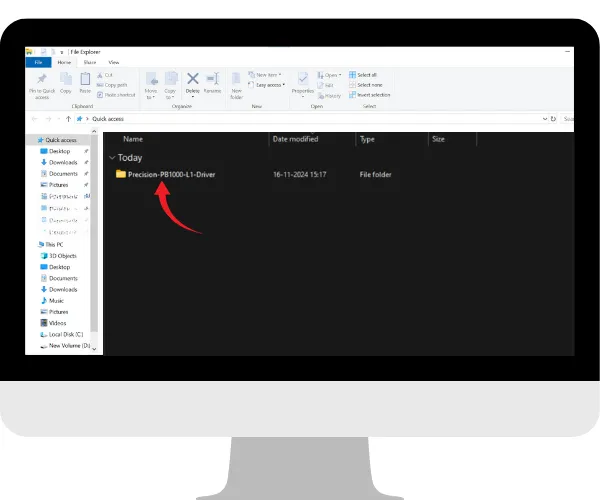Click the yellow folder icon of Precision-PB1000-L1-Driver
This screenshot has height=500, width=600.
coord(121,174)
